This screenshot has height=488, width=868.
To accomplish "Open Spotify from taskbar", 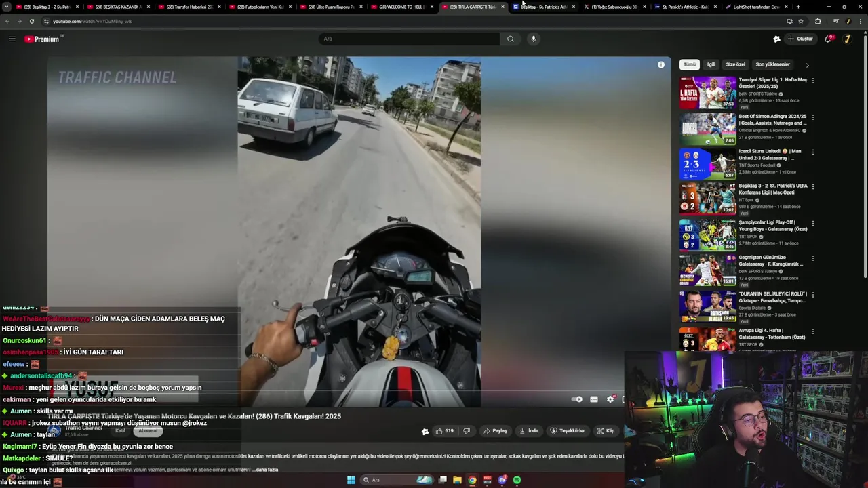I will (x=517, y=480).
